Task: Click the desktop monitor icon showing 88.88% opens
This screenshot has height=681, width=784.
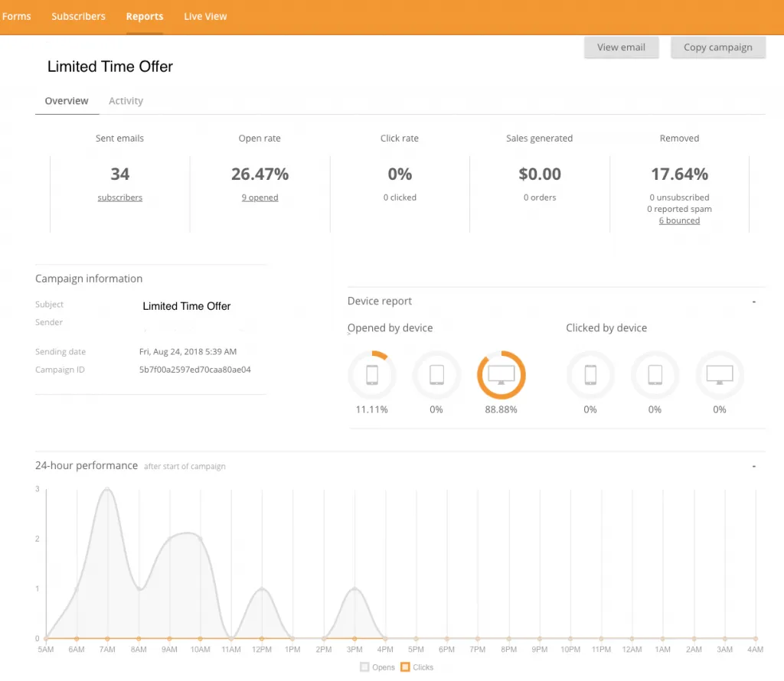Action: tap(501, 375)
